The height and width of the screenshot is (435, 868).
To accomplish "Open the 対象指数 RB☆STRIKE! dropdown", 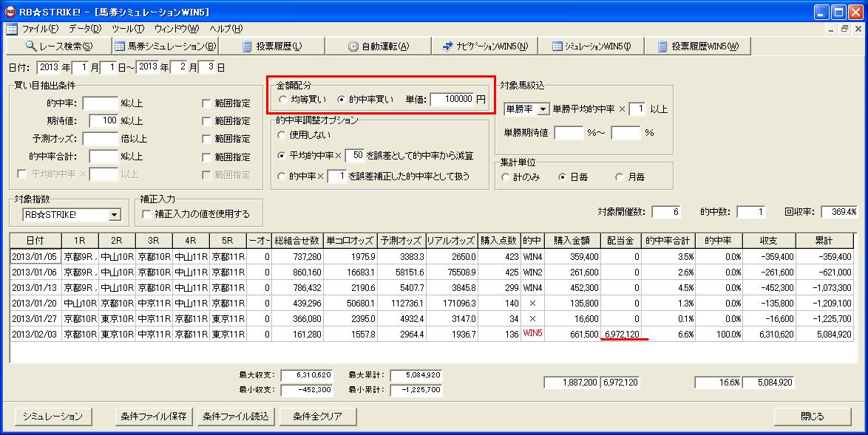I will tap(115, 215).
